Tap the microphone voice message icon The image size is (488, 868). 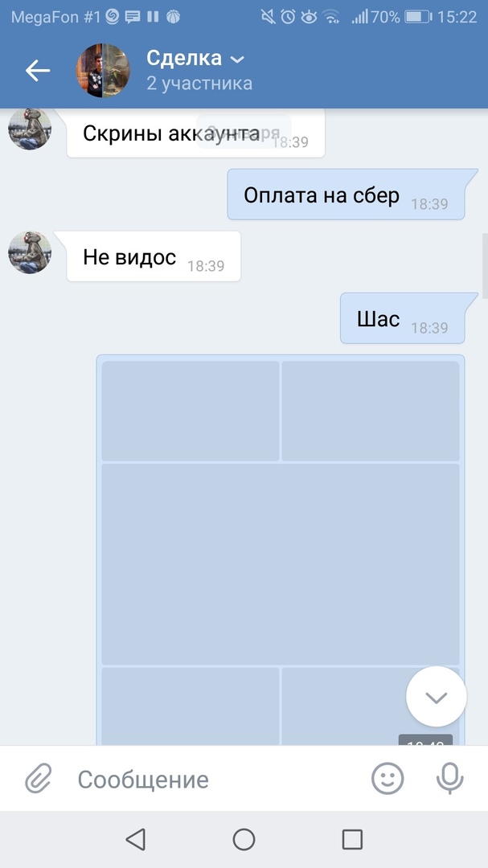click(449, 779)
